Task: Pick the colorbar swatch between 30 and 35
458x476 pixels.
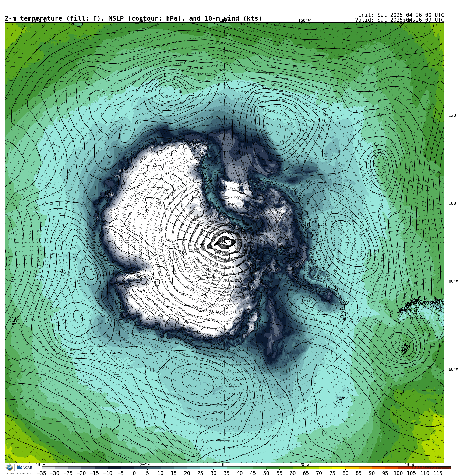Action: [x=220, y=468]
